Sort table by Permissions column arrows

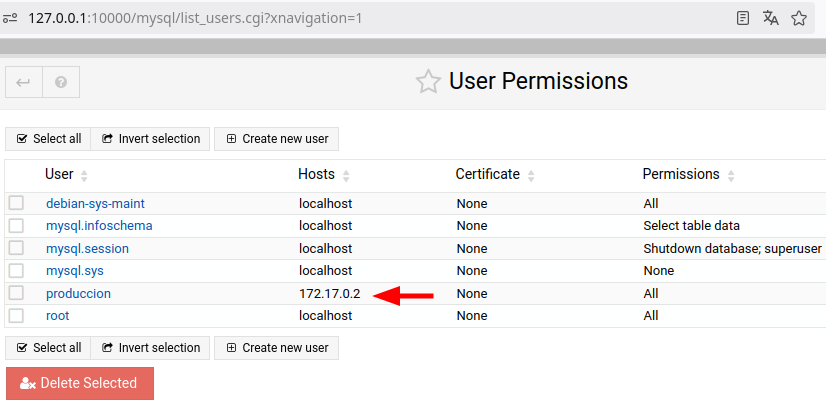[x=731, y=175]
